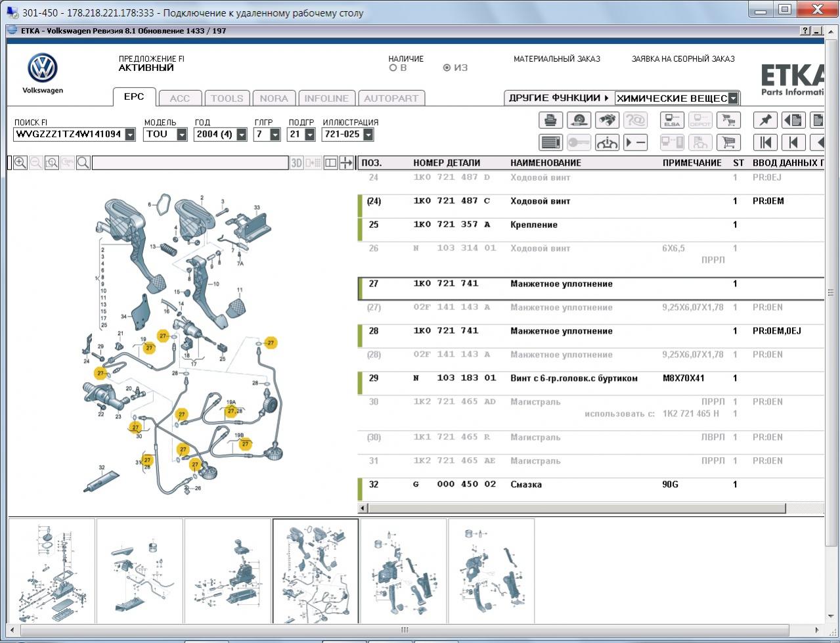Open the single shopping cart icon
The width and height of the screenshot is (840, 643).
pyautogui.click(x=728, y=142)
